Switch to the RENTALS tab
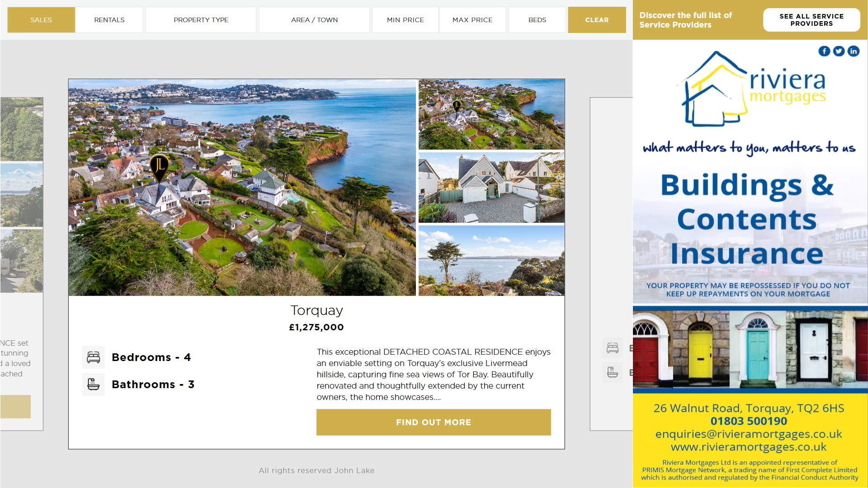Viewport: 868px width, 488px height. pyautogui.click(x=109, y=20)
